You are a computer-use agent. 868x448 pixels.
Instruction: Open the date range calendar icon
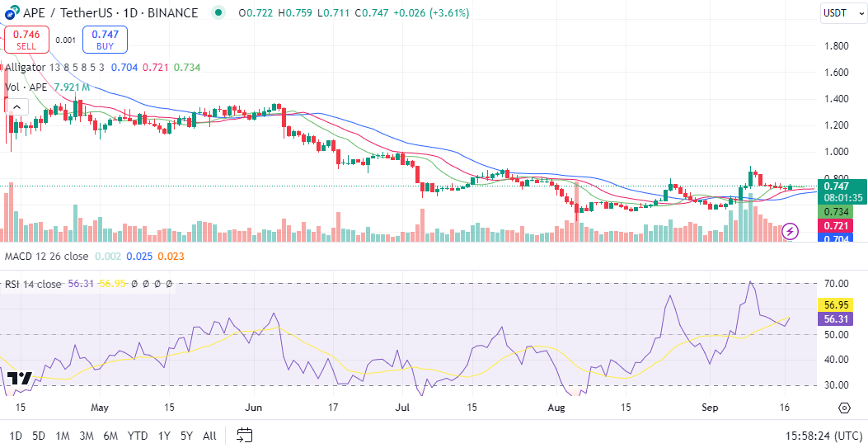(x=245, y=436)
